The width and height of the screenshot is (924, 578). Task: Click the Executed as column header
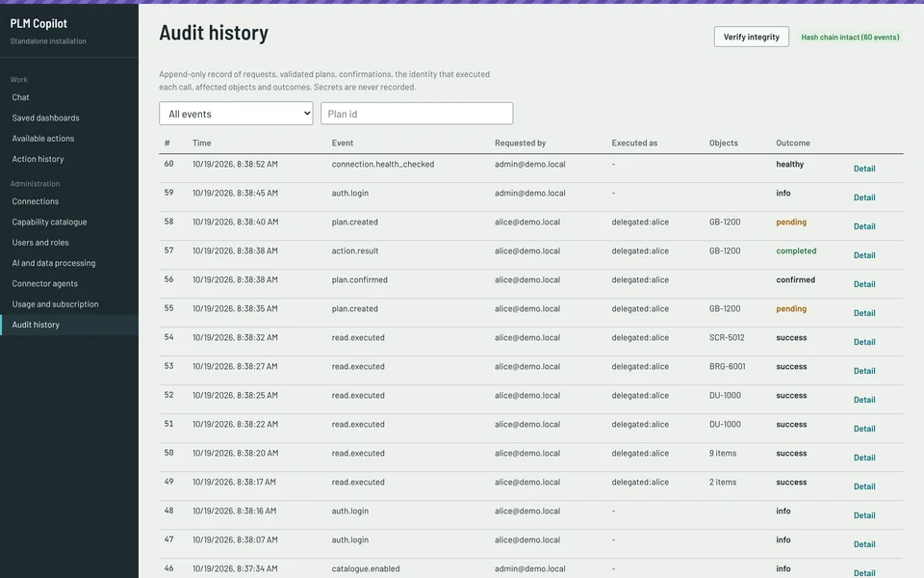tap(634, 143)
